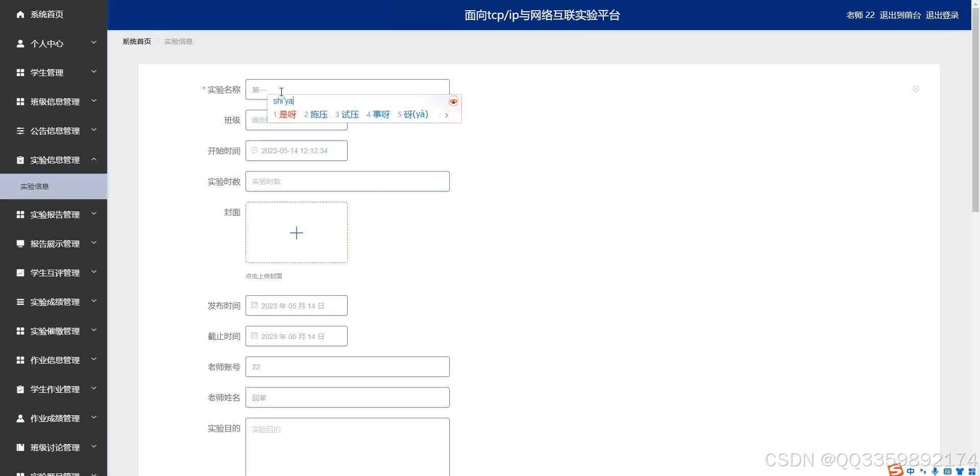
Task: Expand the 报告展示管理 menu chevron
Action: [x=94, y=243]
